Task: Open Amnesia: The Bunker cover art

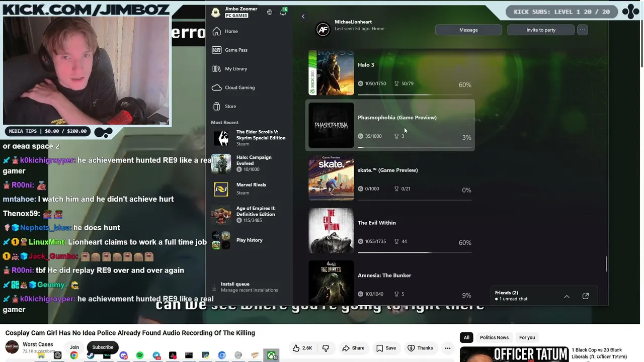Action: coord(331,283)
